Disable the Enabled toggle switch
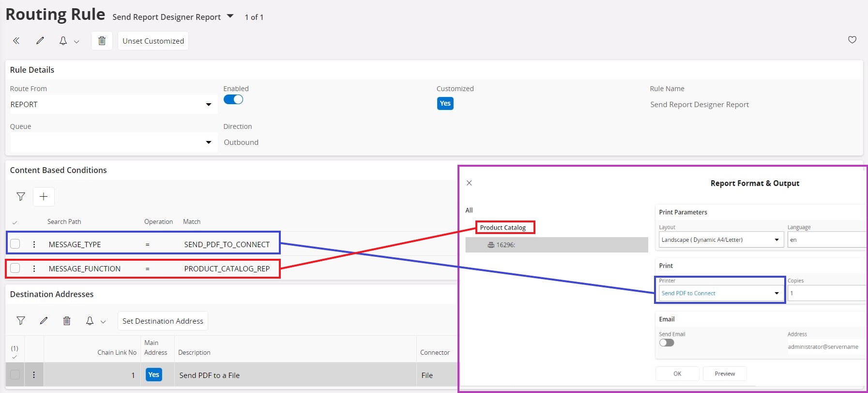 pyautogui.click(x=233, y=99)
